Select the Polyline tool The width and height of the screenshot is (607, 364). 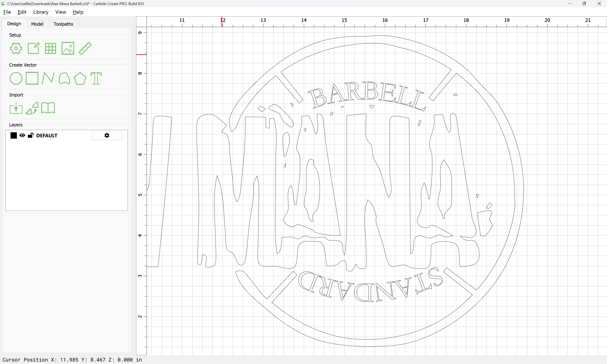(48, 79)
